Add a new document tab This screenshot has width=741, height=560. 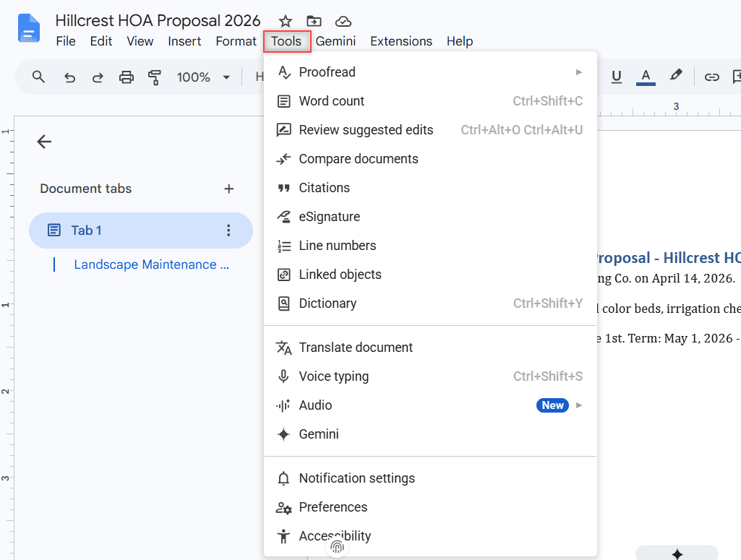[228, 189]
